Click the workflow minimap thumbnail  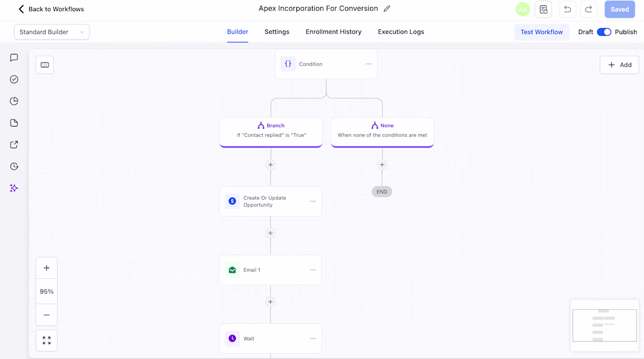click(x=605, y=325)
